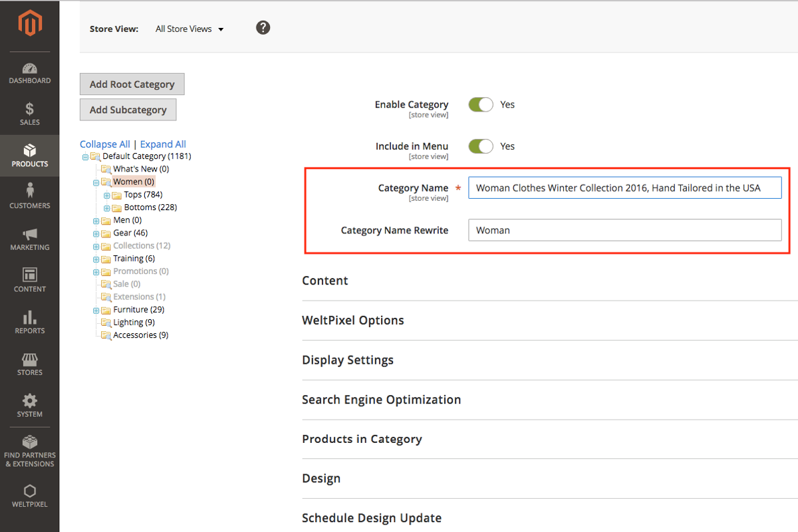The image size is (798, 532).
Task: Click the Expand All link
Action: click(x=163, y=144)
